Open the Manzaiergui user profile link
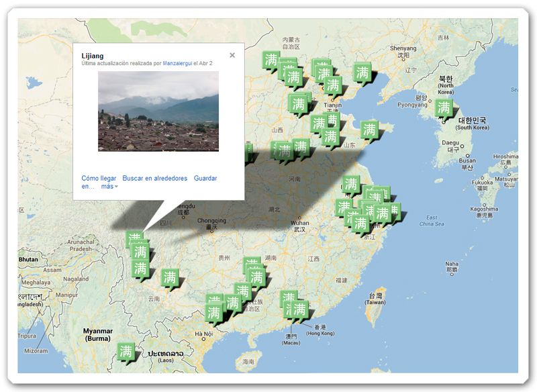Screen dimensions: 537x392 coord(179,63)
